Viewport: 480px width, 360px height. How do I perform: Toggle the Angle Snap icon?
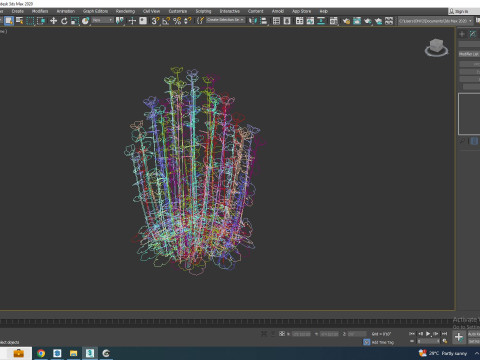tap(166, 21)
